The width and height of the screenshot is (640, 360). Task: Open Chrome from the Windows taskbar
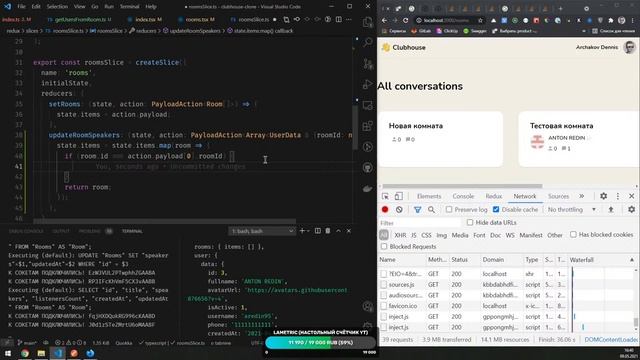[25, 353]
